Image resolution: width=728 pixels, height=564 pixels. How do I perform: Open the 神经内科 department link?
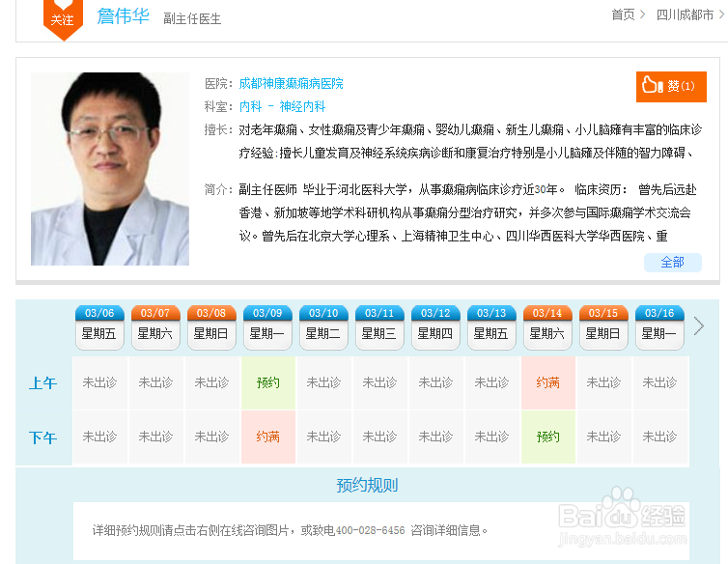tap(302, 106)
